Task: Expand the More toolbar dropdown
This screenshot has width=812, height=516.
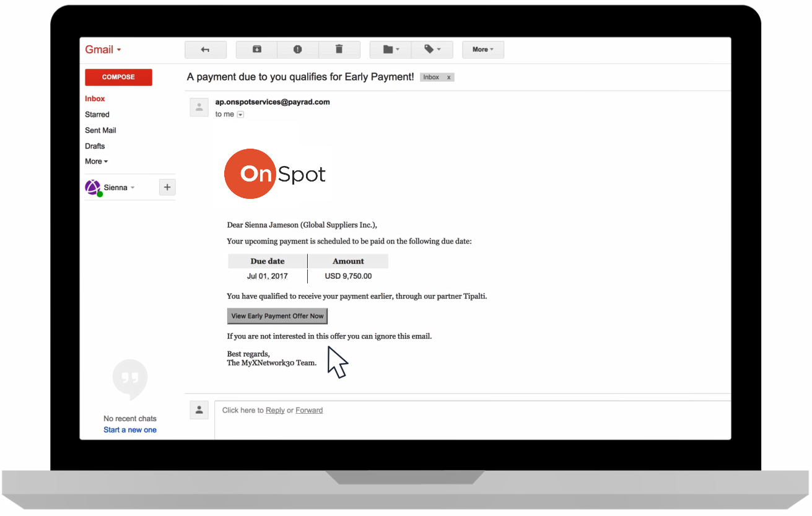Action: 482,50
